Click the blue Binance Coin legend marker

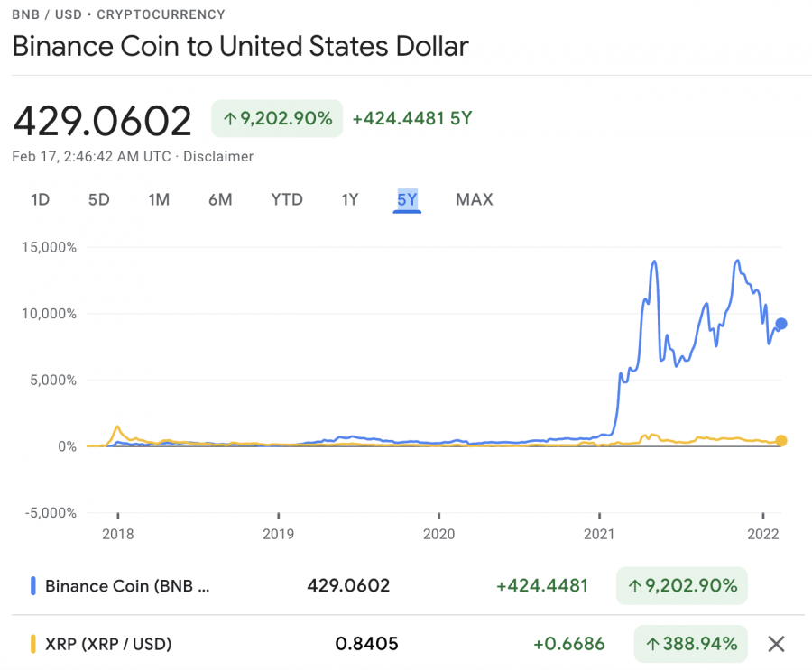pos(33,586)
